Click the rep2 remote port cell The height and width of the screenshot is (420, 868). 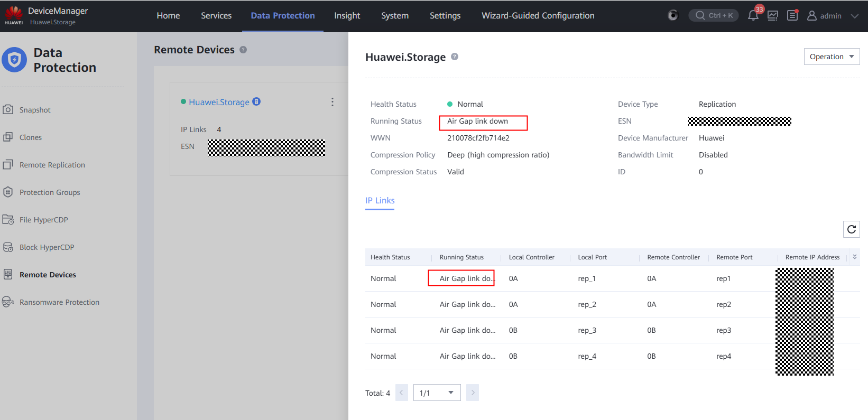click(x=724, y=304)
